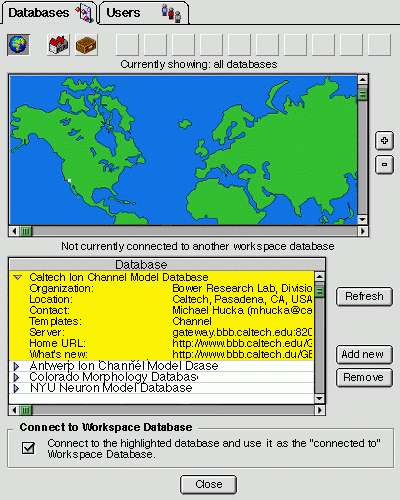Click the map horizontal scrollbar right arrow
Viewport: 400px width, 500px height.
[363, 231]
